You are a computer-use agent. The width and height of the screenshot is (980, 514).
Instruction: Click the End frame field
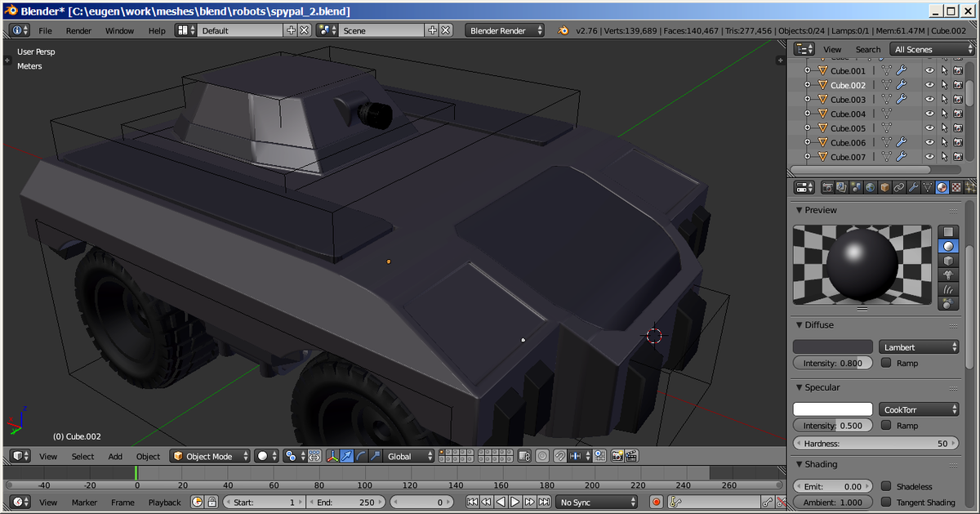[345, 502]
